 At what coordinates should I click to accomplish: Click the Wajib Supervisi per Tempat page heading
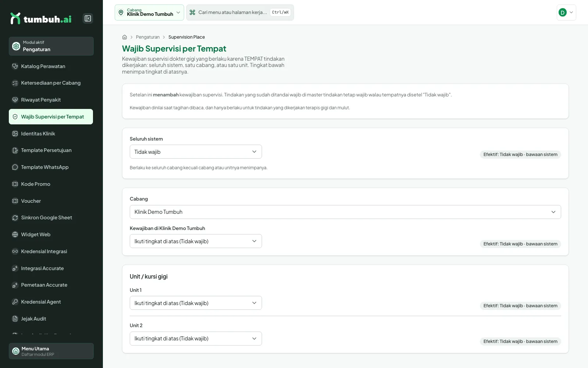click(x=174, y=49)
